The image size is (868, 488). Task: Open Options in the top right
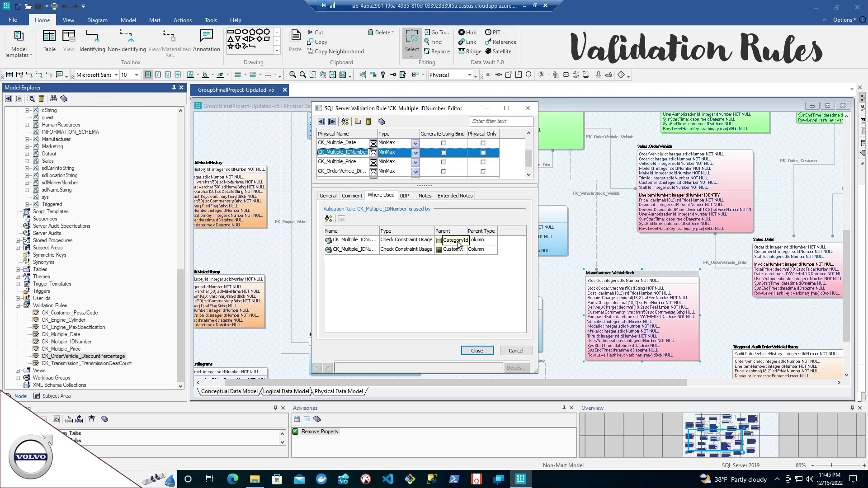click(x=844, y=20)
